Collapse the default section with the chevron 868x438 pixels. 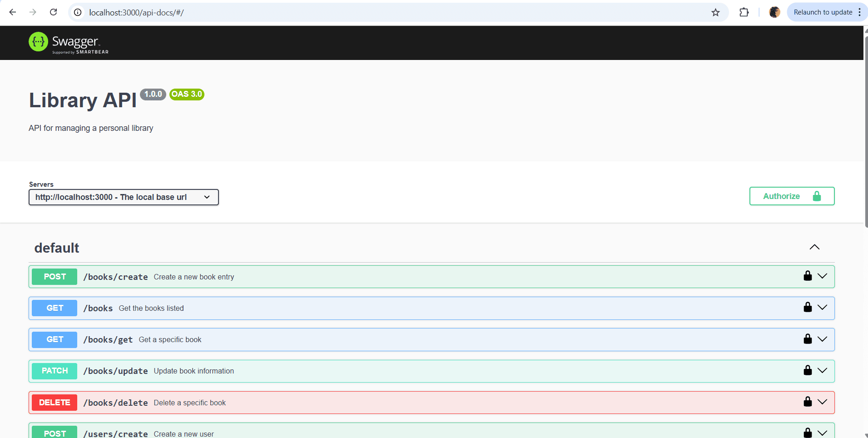814,247
